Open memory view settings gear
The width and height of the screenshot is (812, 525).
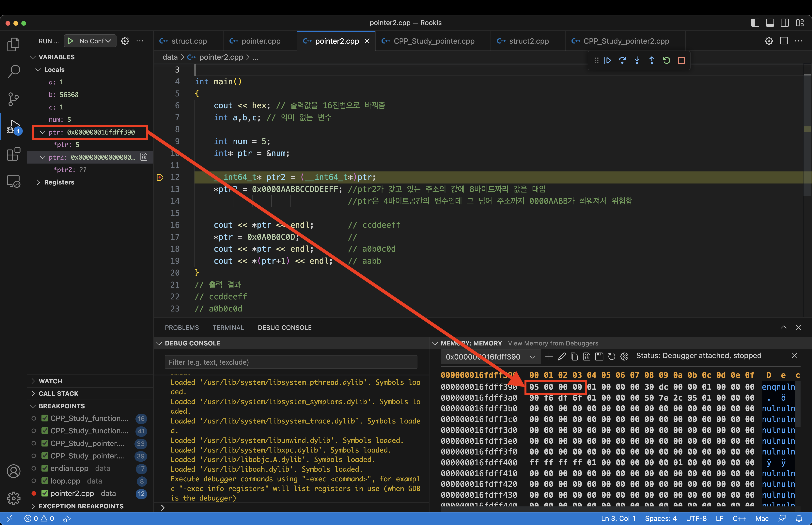624,357
